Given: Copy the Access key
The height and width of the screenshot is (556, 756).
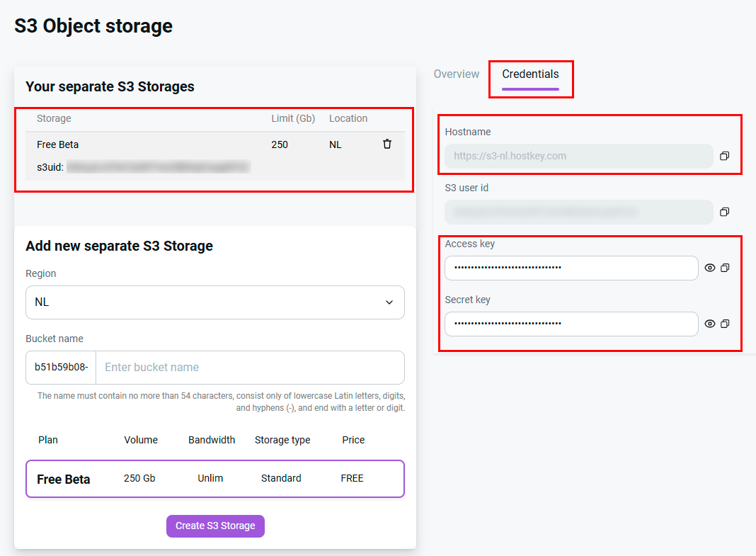Looking at the screenshot, I should [x=724, y=268].
